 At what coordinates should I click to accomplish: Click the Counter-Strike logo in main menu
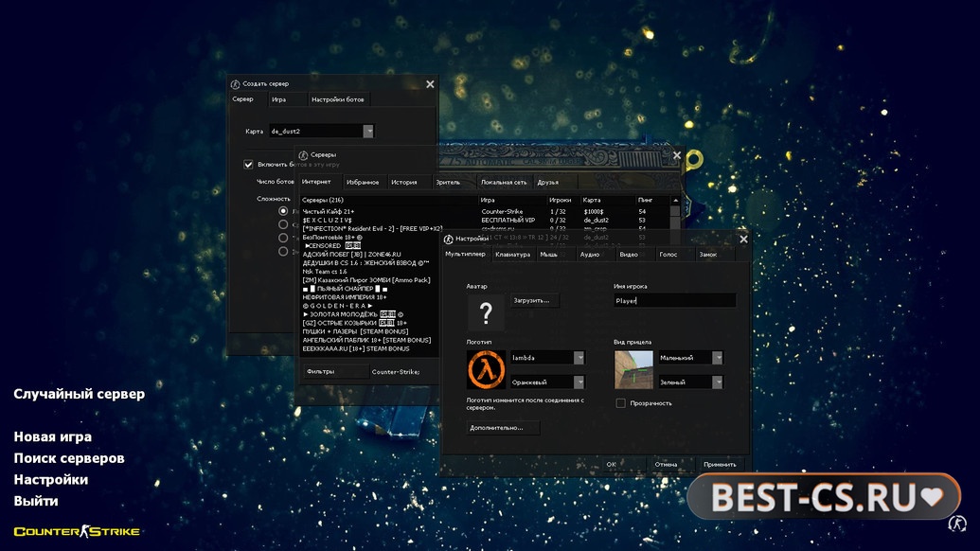point(77,532)
